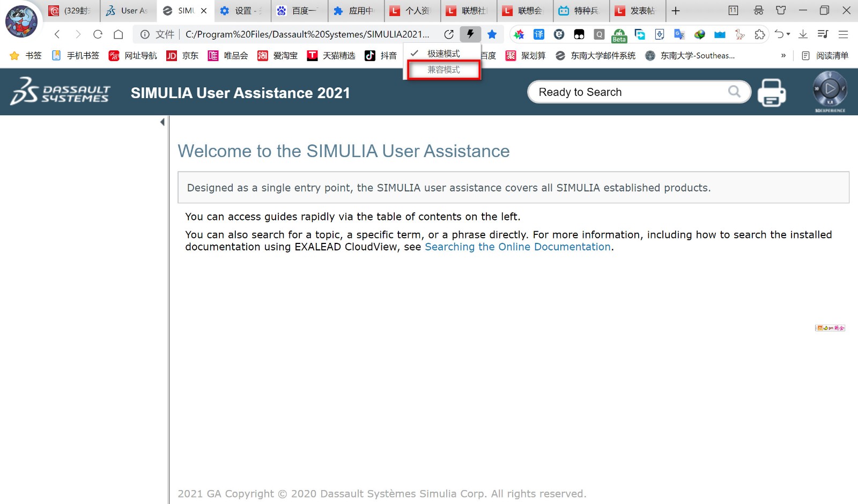This screenshot has height=504, width=858.
Task: Open the 爱淘宝 bookmark
Action: click(277, 56)
